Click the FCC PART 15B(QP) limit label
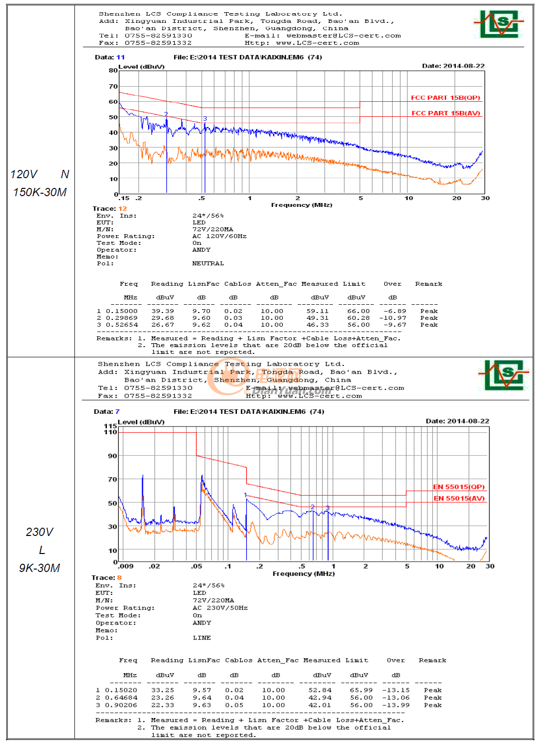Viewport: 539px width, 756px height. (446, 98)
